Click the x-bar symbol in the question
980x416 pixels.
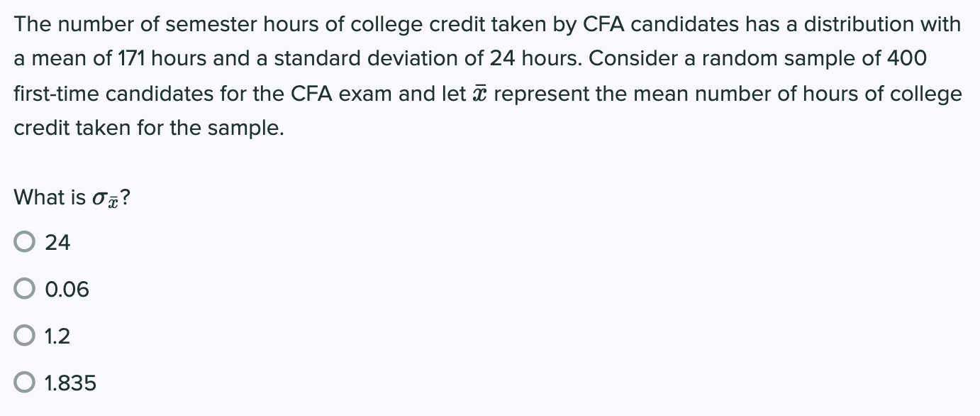480,92
